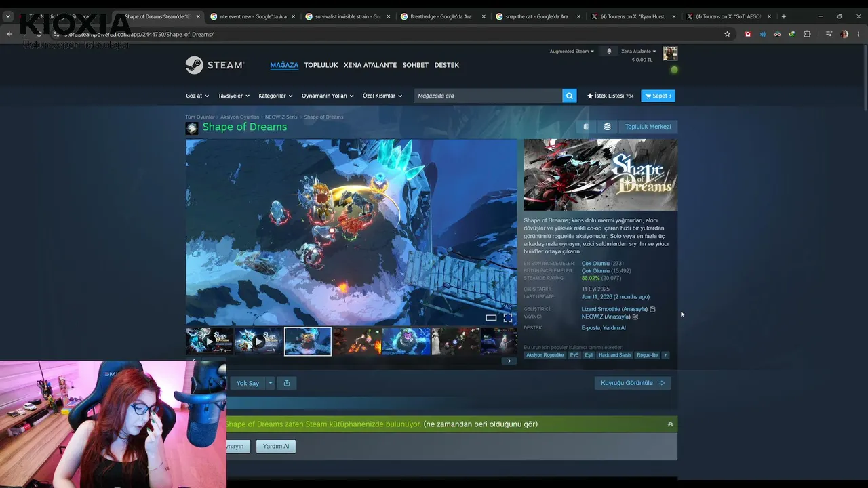Viewport: 868px width, 488px height.
Task: Go back with the browser back arrow
Action: (x=9, y=34)
